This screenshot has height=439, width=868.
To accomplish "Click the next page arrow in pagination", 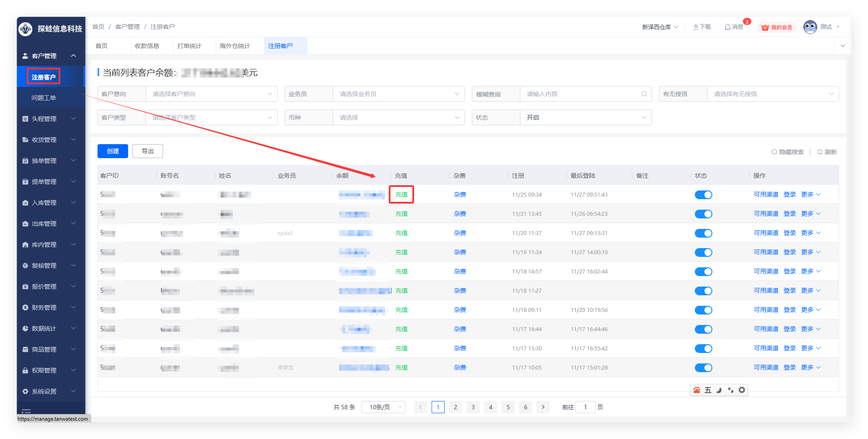I will coord(543,407).
